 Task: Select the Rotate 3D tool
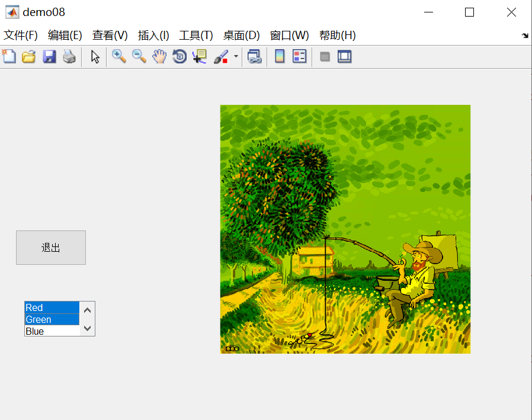tap(180, 56)
